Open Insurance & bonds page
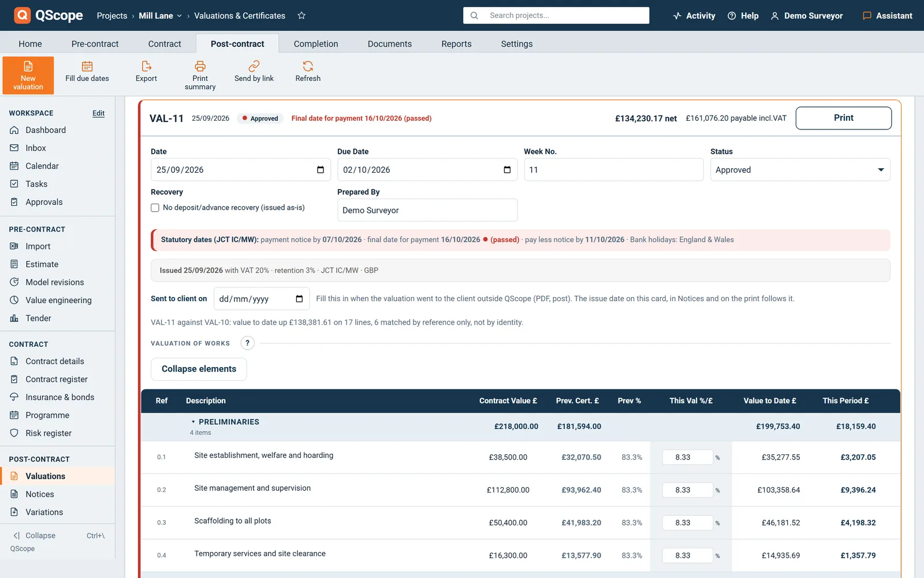Viewport: 924px width, 578px height. [59, 397]
